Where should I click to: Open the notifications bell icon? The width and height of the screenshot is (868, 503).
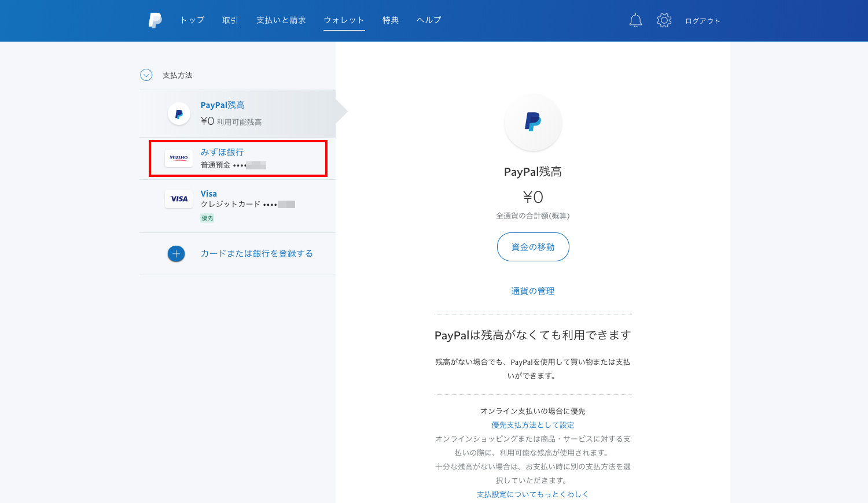[x=635, y=20]
